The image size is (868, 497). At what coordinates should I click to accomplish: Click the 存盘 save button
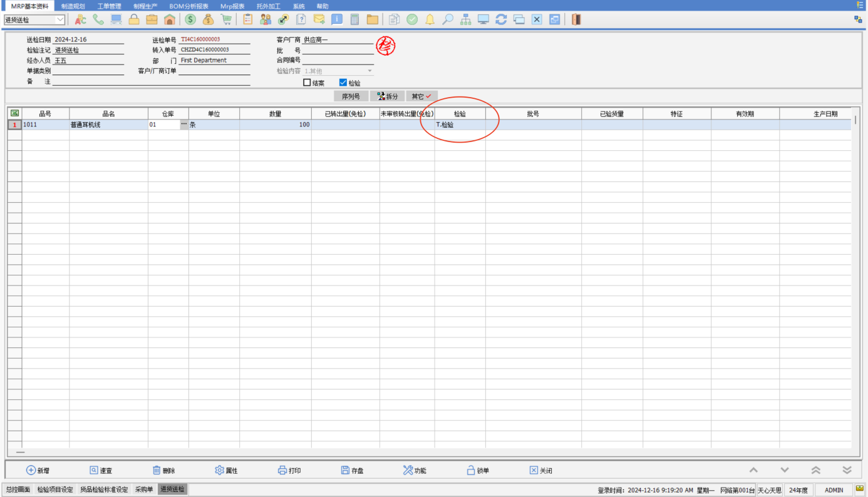click(352, 471)
